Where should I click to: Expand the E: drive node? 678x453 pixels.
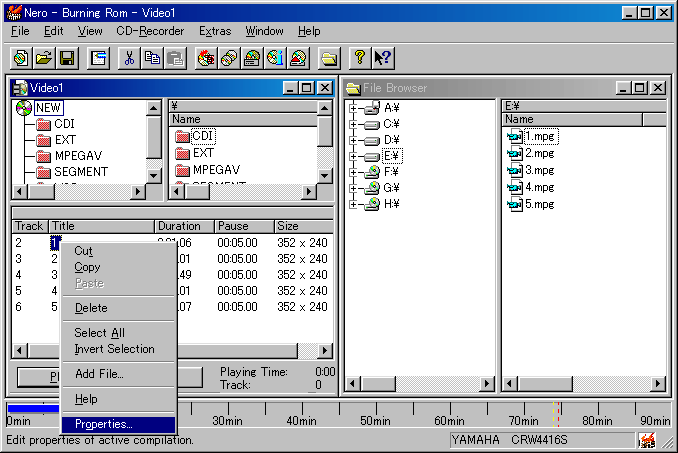tap(353, 156)
